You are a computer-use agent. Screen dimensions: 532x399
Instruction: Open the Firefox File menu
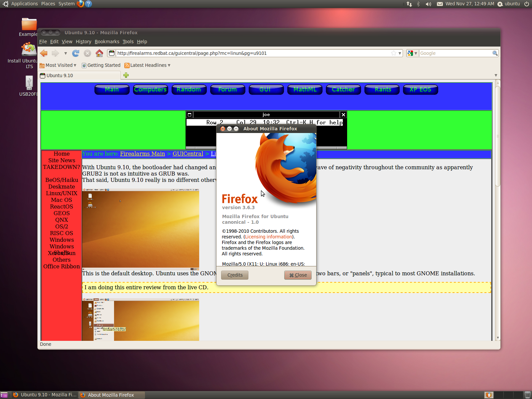click(43, 42)
